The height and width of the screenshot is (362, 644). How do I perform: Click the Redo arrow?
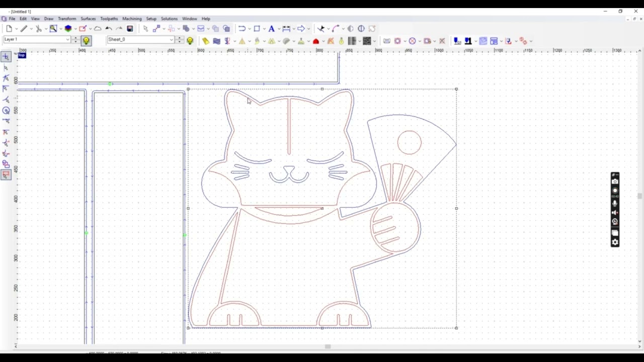tap(119, 29)
